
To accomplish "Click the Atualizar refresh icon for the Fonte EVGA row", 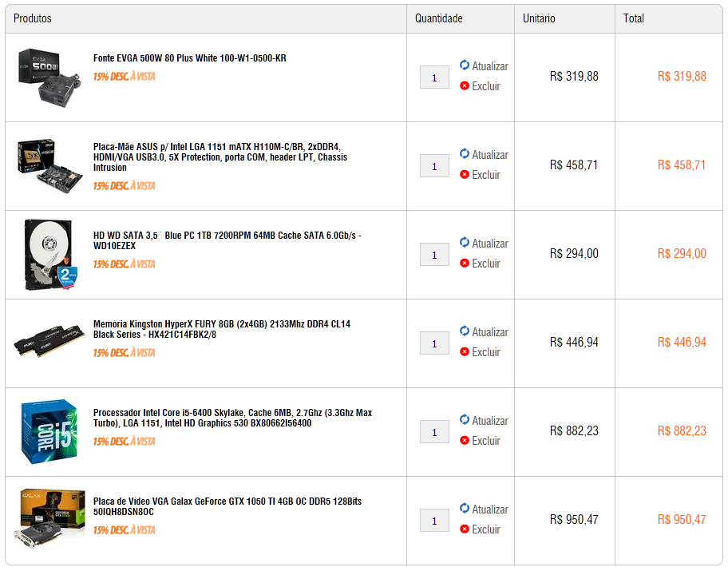I will [465, 65].
